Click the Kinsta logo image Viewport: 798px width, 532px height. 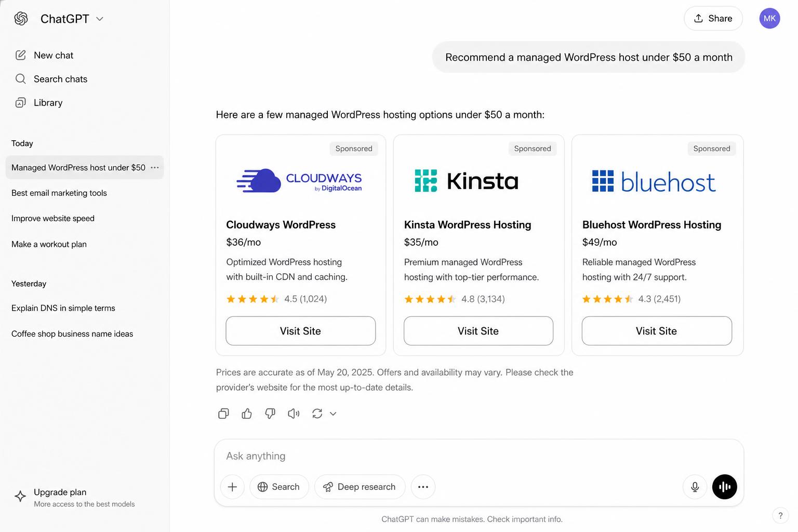tap(467, 181)
